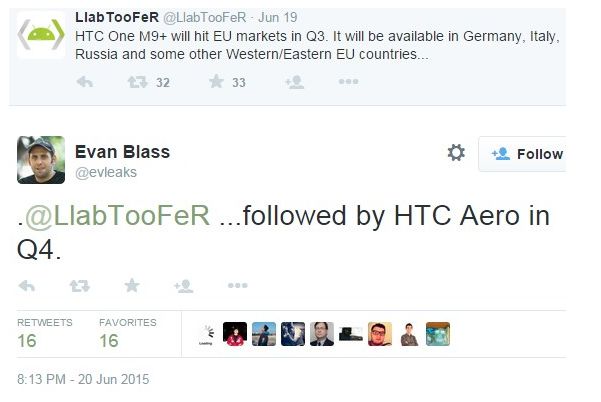
Task: Retweet LlabTooFeR's HTC One M9+ tweet
Action: [x=138, y=82]
